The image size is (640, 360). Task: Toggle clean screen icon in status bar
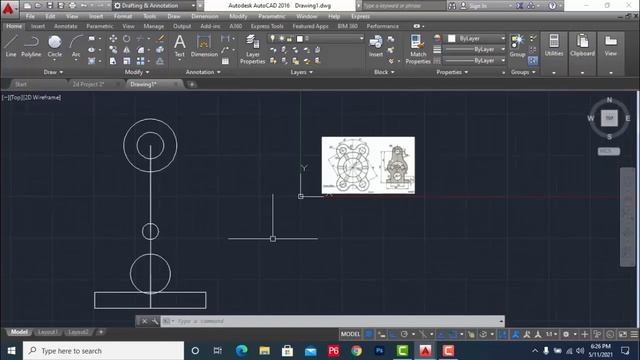623,334
